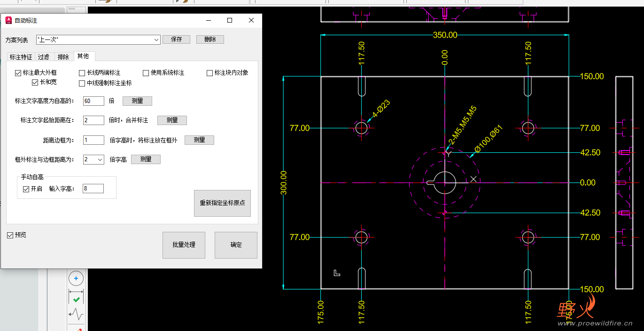Screen dimensions: 644x331
Task: Click 测量 next to 合并标注
Action: click(172, 120)
